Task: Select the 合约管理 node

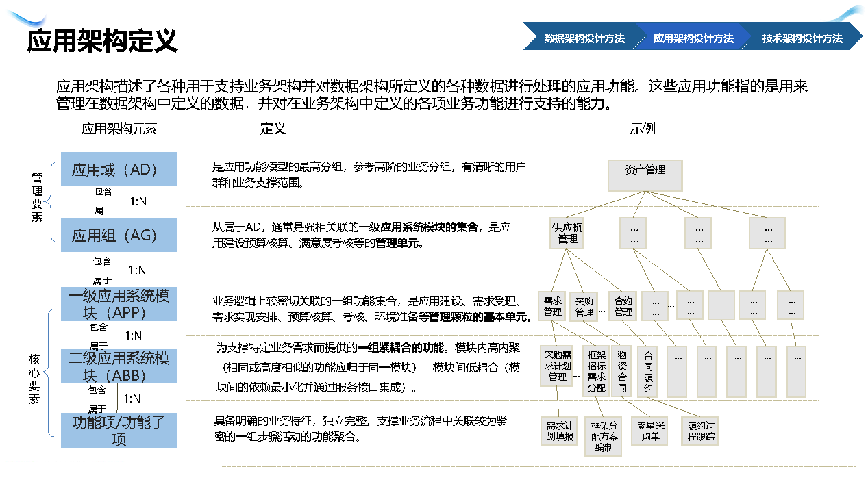Action: [x=623, y=306]
